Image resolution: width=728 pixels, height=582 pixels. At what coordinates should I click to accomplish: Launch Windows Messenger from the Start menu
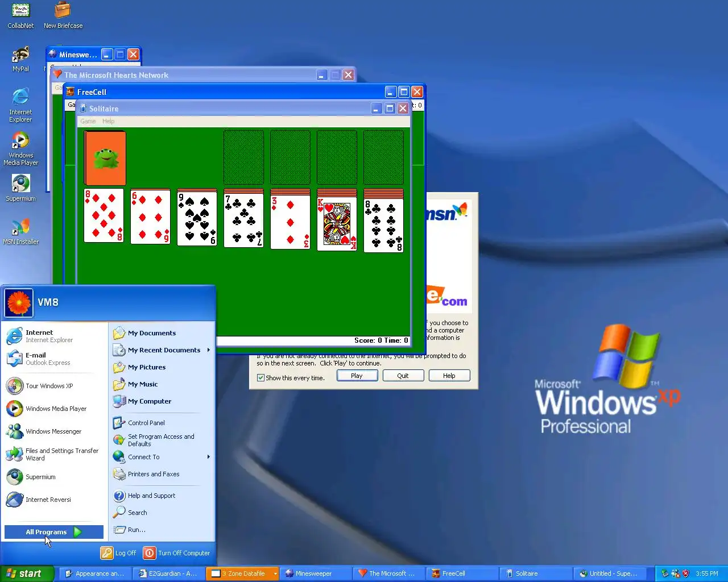(55, 431)
